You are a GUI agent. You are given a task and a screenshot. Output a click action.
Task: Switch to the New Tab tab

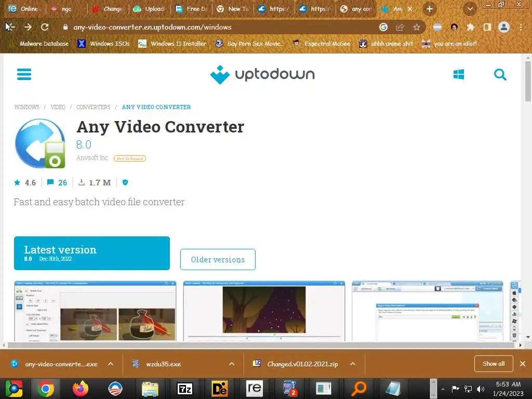coord(233,9)
